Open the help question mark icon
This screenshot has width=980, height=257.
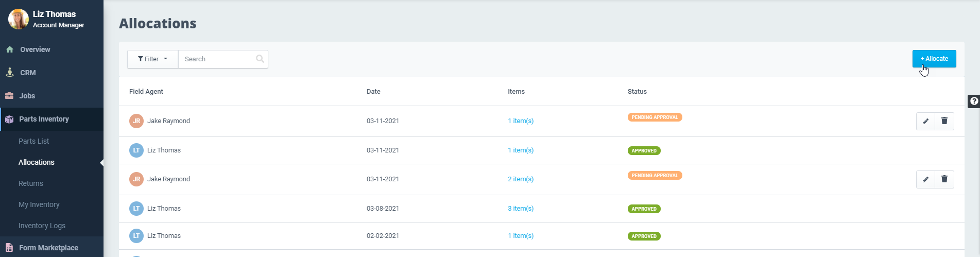pyautogui.click(x=974, y=101)
